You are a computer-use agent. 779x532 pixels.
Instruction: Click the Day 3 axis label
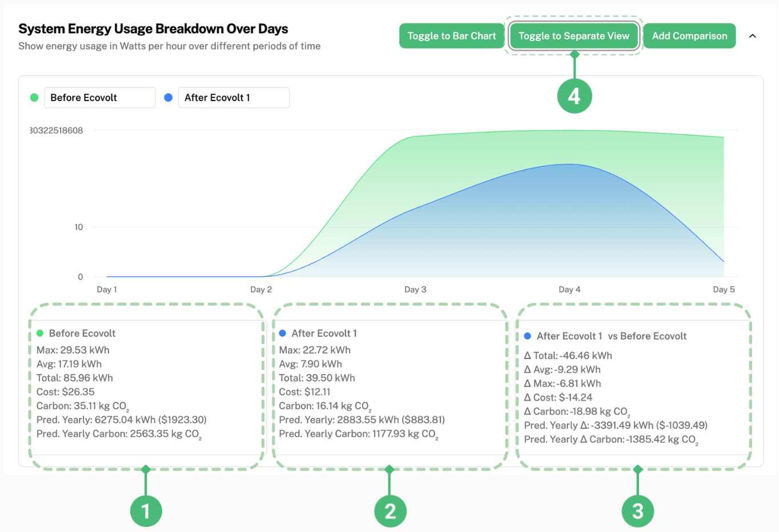pos(415,289)
